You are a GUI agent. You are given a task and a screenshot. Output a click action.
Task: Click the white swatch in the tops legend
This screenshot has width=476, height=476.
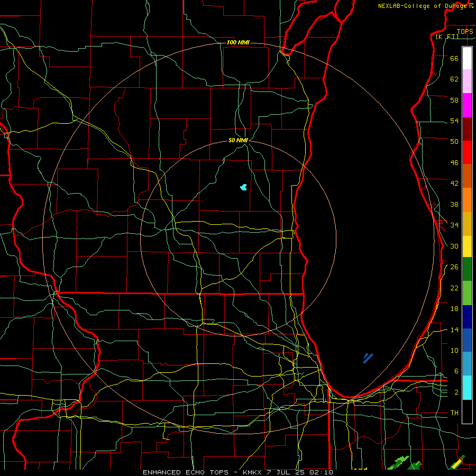pyautogui.click(x=467, y=58)
